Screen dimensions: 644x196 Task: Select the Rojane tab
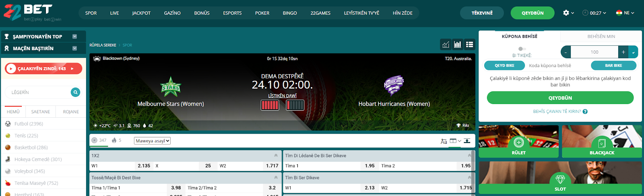71,112
